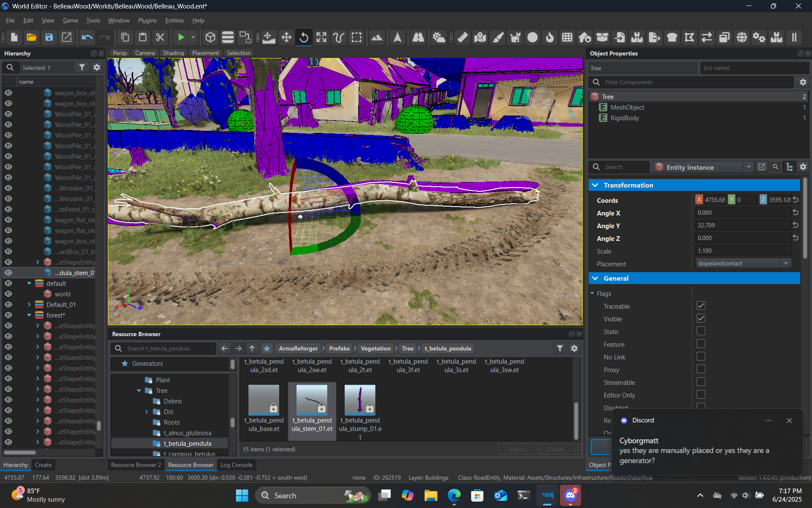Expand the Default_01 layer
This screenshot has width=812, height=508.
point(29,304)
